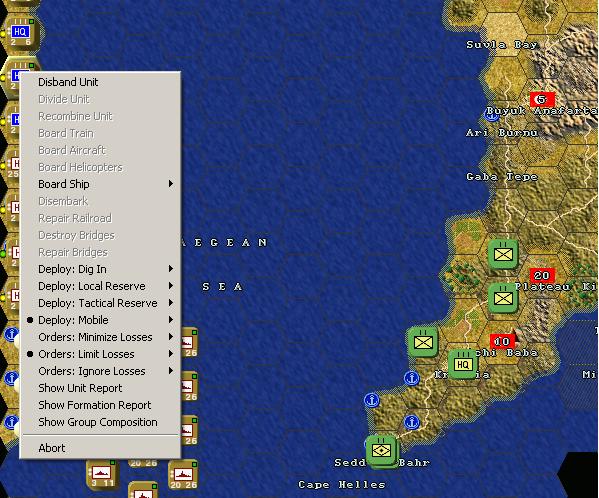Select the middle partially hidden ship counter
The width and height of the screenshot is (599, 498).
(x=189, y=386)
